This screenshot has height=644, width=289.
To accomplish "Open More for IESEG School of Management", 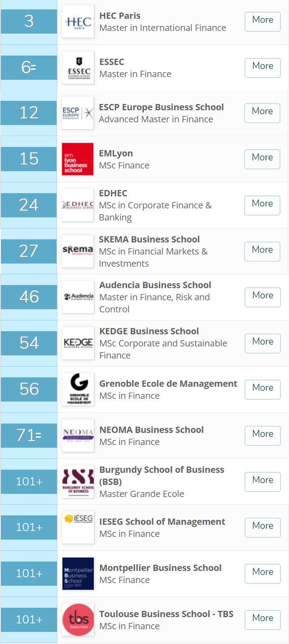I will coord(263,527).
